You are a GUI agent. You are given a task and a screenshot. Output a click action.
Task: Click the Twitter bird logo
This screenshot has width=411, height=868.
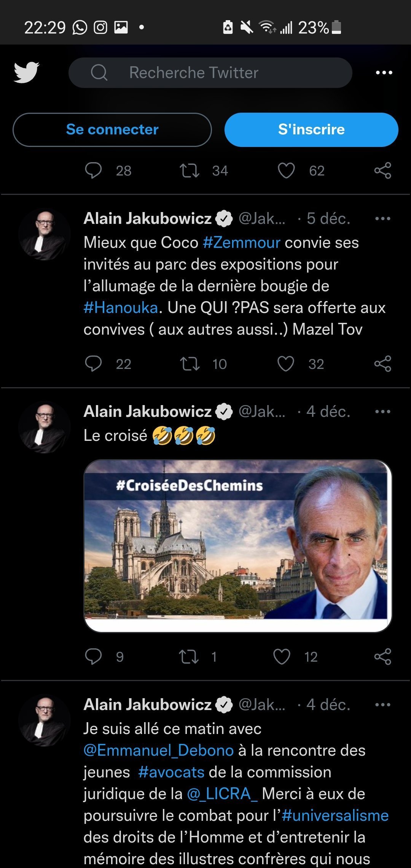click(26, 72)
